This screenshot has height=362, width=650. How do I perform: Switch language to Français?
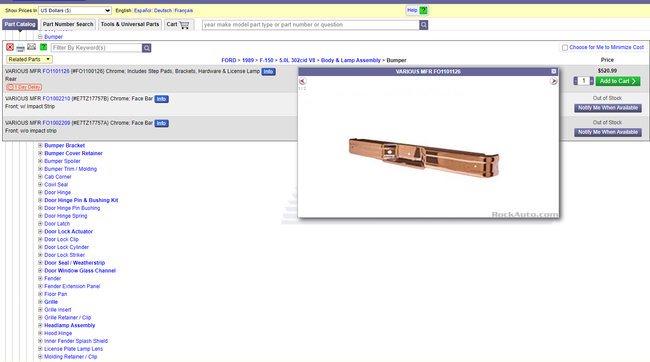184,10
